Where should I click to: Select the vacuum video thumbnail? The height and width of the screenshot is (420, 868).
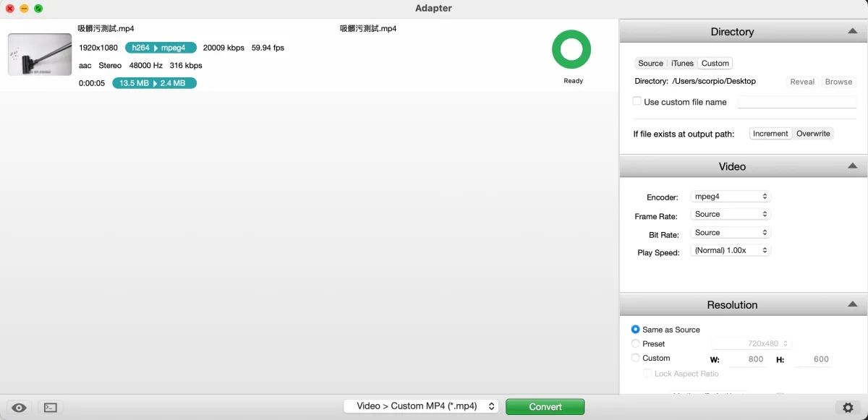click(x=40, y=54)
